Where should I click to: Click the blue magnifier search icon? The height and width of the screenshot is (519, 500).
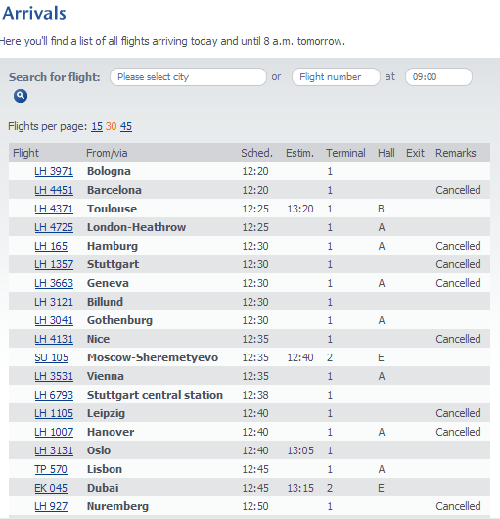(x=20, y=96)
